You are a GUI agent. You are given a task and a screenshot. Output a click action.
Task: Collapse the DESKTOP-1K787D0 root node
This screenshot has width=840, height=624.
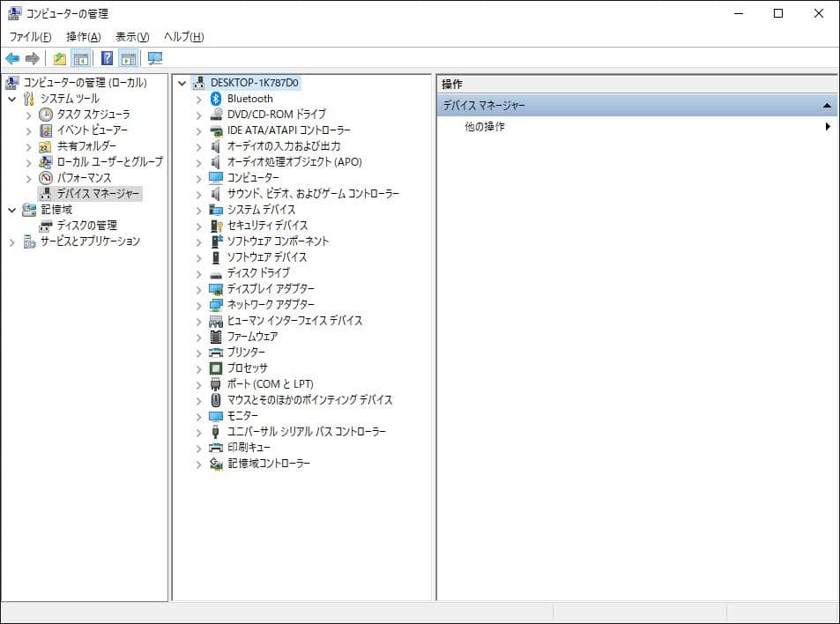coord(182,82)
